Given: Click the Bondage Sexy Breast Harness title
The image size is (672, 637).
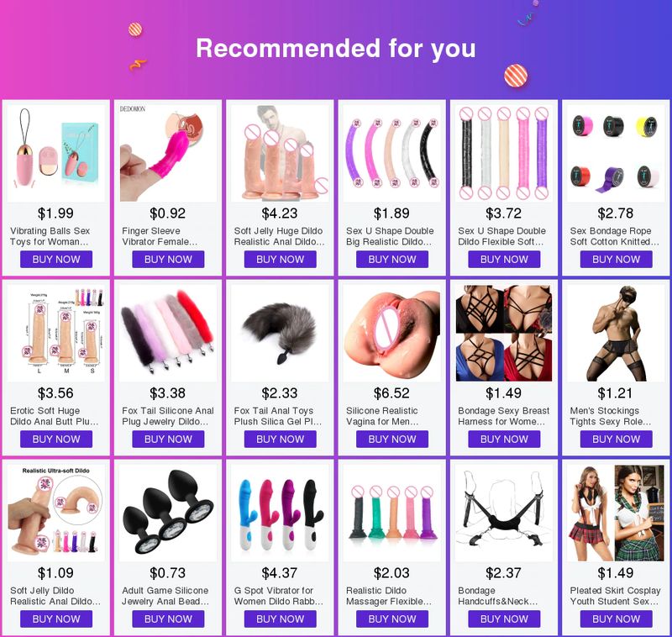Looking at the screenshot, I should tap(503, 416).
